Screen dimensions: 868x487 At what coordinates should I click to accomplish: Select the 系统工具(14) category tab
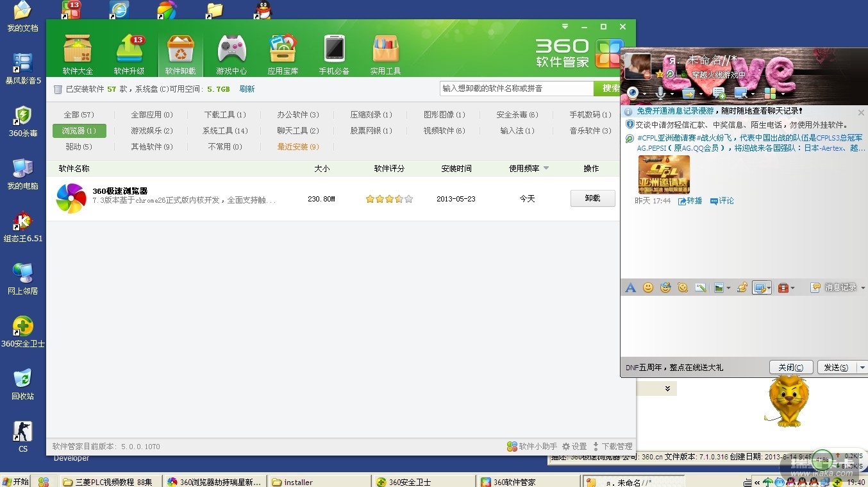[225, 131]
